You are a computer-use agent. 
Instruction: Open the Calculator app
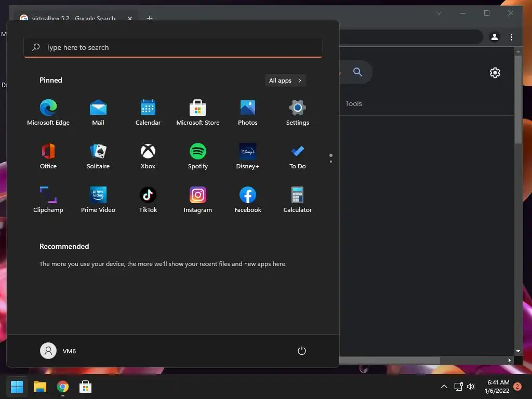[x=298, y=200]
